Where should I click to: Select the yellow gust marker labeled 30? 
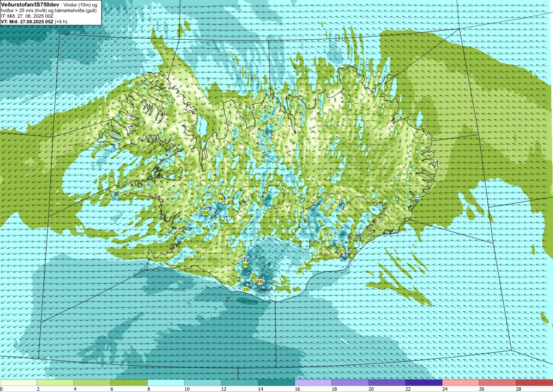click(x=206, y=212)
